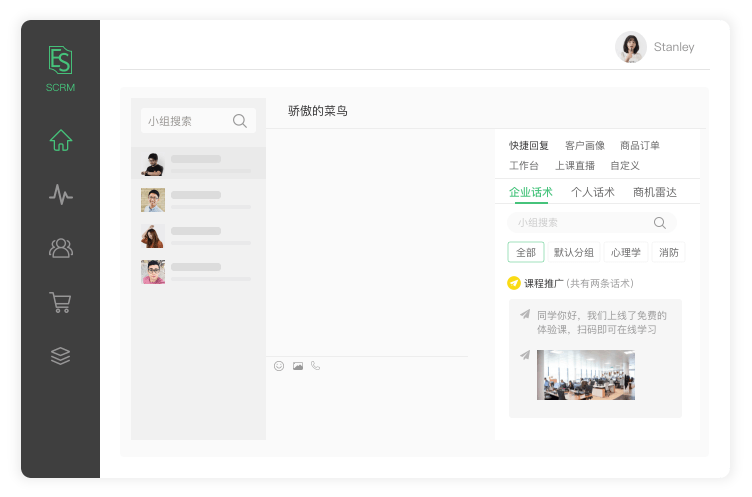The image size is (752, 497).
Task: Expand the 课程推广 script group
Action: [x=544, y=283]
